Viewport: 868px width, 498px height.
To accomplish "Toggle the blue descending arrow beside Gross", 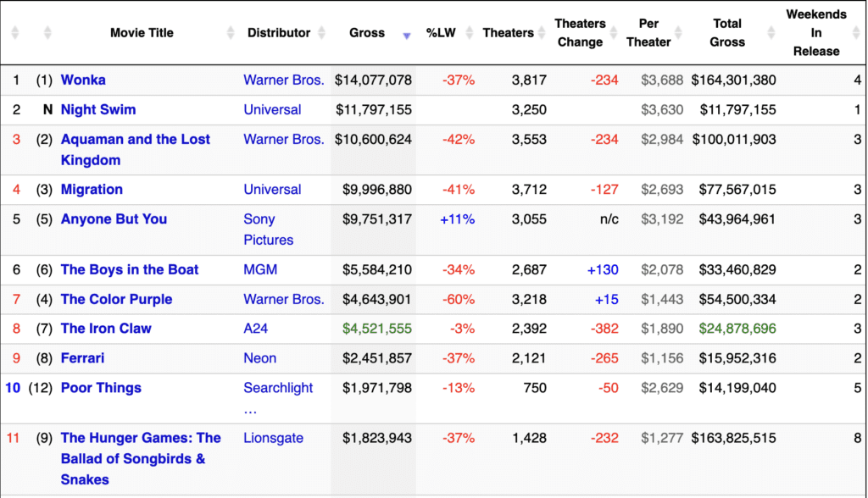I will (x=407, y=36).
